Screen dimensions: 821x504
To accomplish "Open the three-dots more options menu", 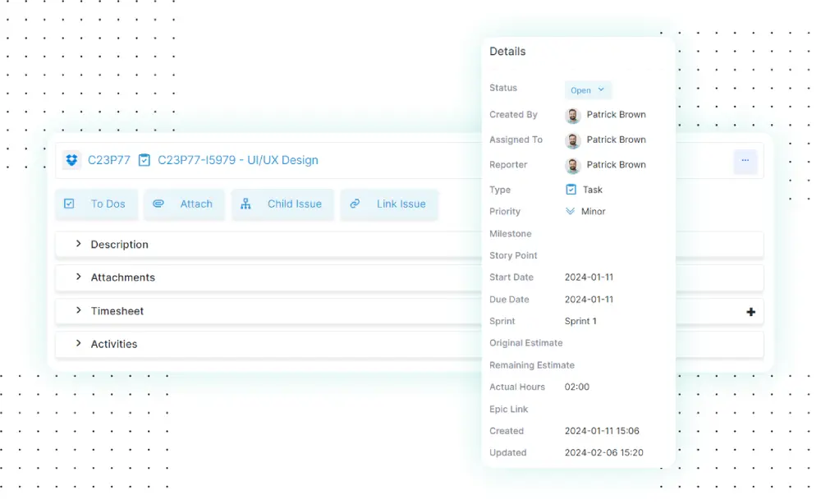I will tap(745, 161).
